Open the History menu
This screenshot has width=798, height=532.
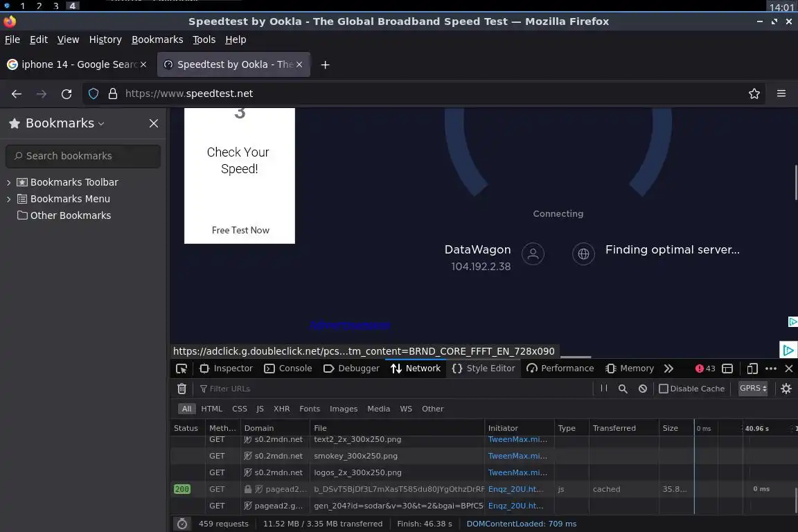pyautogui.click(x=105, y=39)
